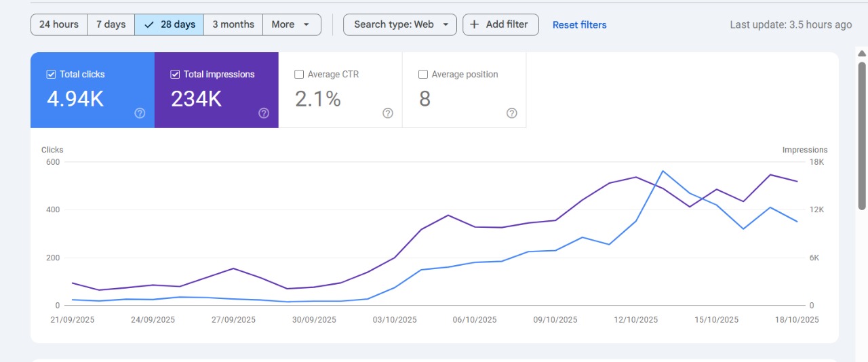Choose the 3 months date range
Image resolution: width=868 pixels, height=362 pixels.
(233, 24)
